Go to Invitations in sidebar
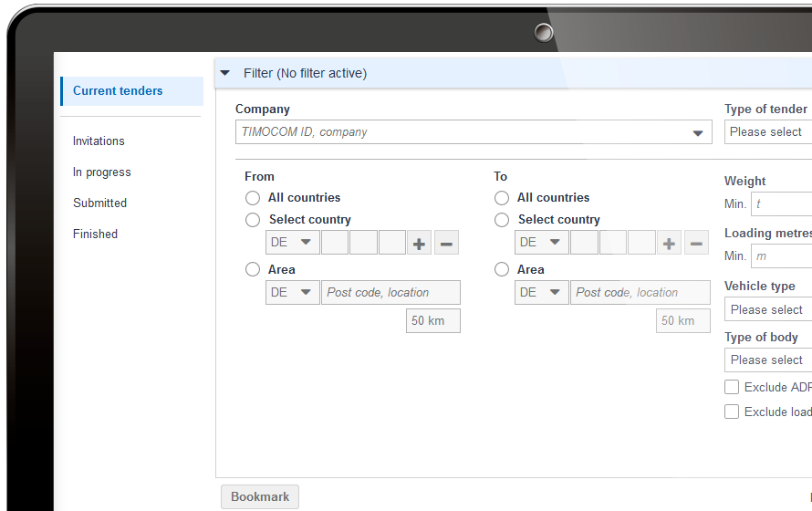The width and height of the screenshot is (812, 511). 99,141
